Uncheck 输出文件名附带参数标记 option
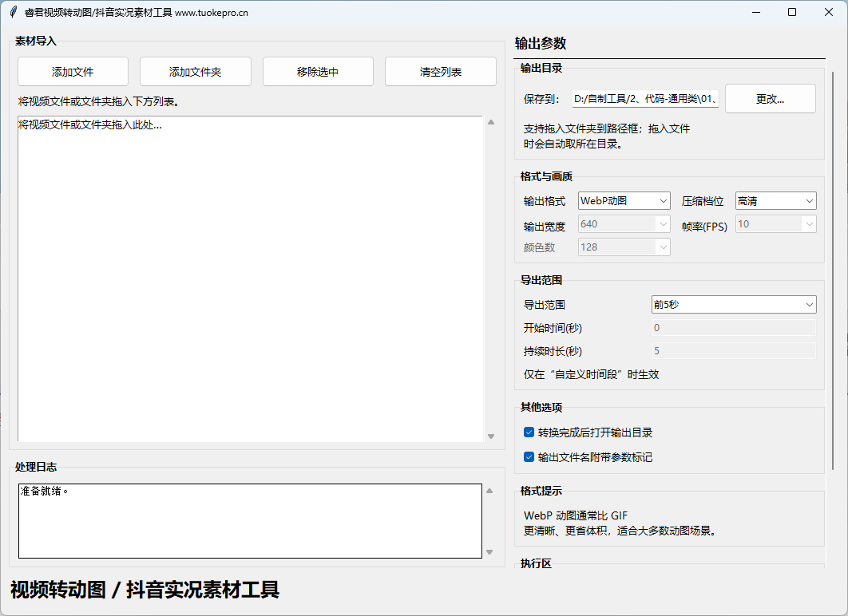This screenshot has width=848, height=616. [529, 458]
